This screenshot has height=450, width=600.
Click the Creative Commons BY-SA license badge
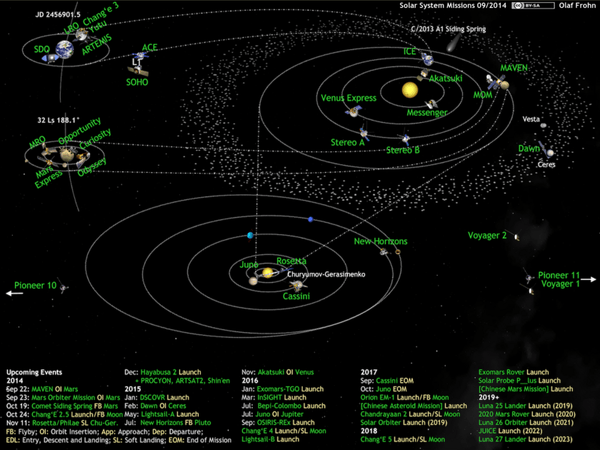pos(533,7)
